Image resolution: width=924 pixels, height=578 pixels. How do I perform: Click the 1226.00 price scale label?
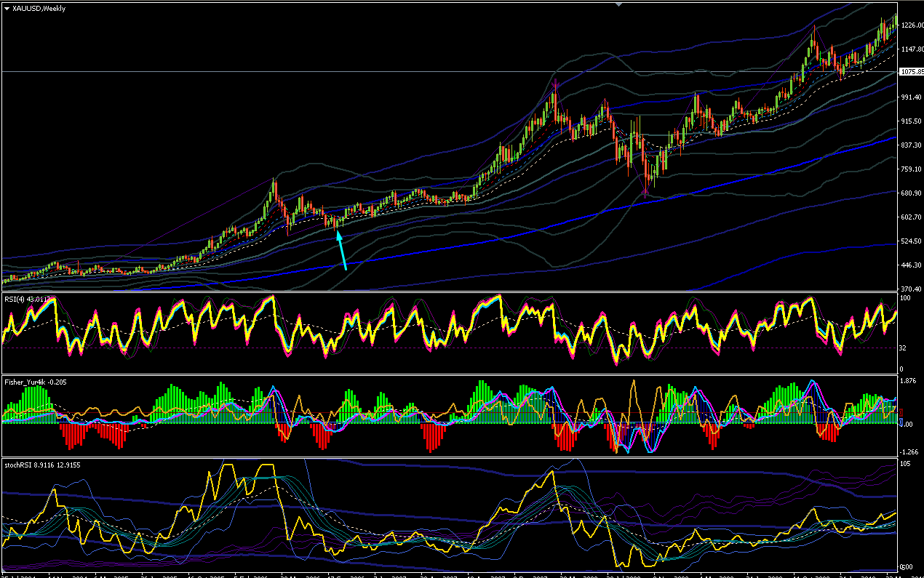point(911,25)
